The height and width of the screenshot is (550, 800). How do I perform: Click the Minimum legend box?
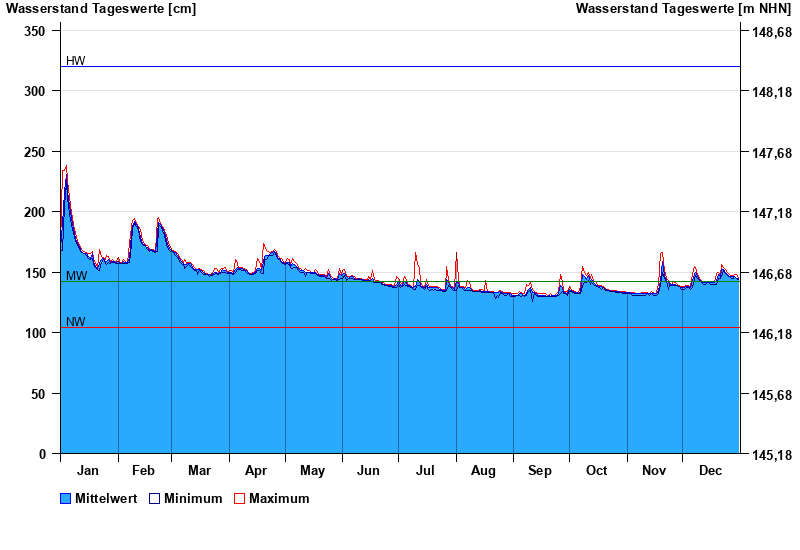[x=154, y=499]
